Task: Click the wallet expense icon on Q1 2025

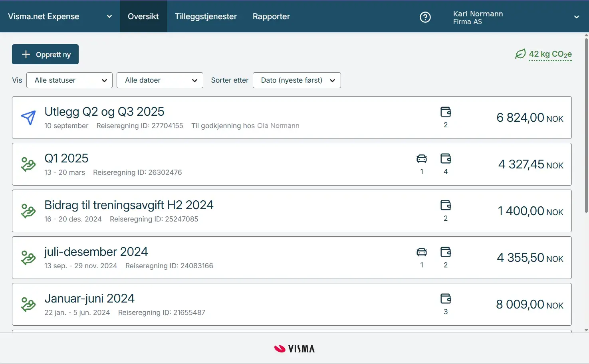Action: click(446, 159)
